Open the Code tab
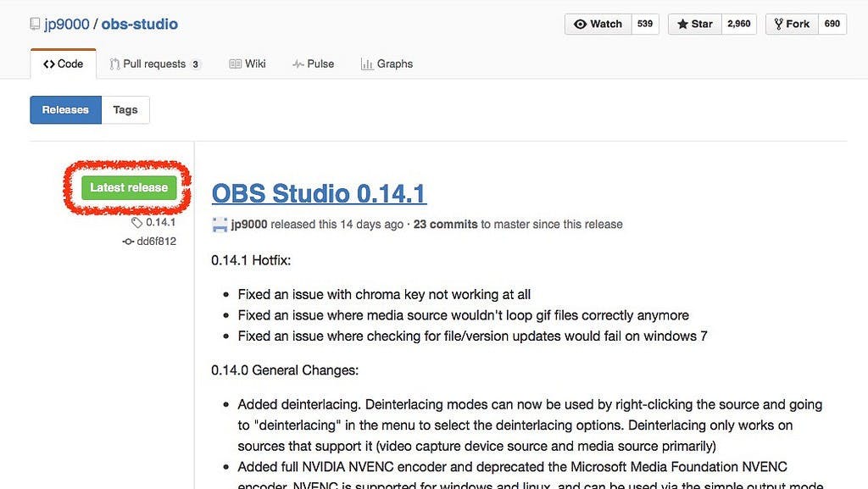This screenshot has height=489, width=868. pyautogui.click(x=64, y=64)
